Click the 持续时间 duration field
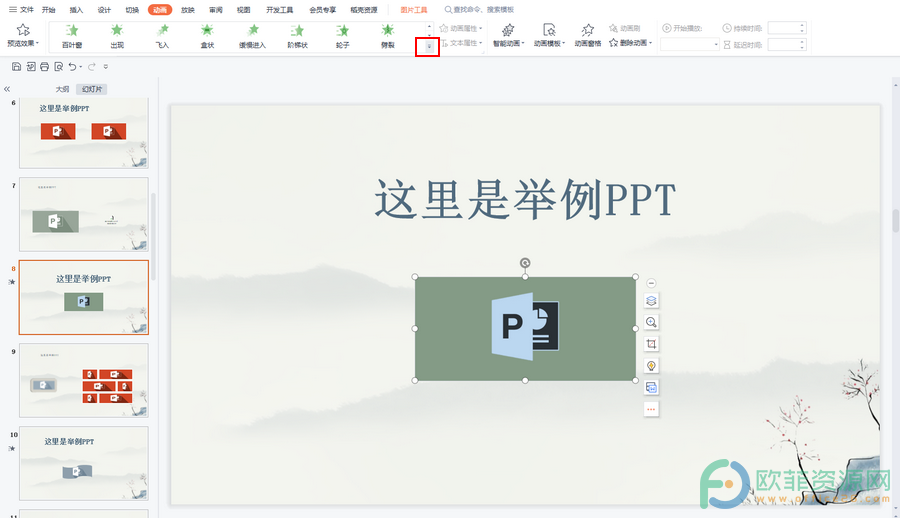This screenshot has height=518, width=900. (787, 28)
